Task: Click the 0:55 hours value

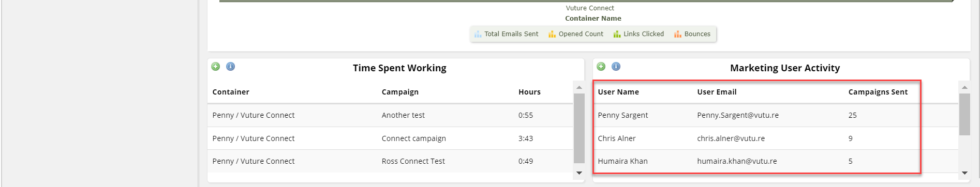Action: [x=526, y=115]
